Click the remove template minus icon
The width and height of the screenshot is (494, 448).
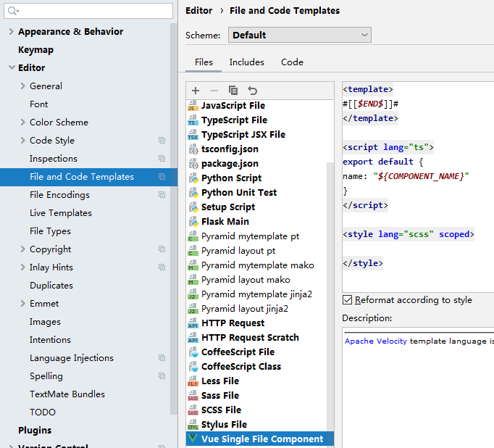coord(214,91)
